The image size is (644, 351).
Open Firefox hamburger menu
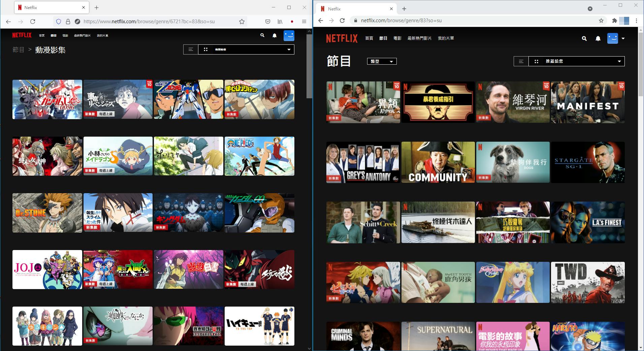pos(304,22)
